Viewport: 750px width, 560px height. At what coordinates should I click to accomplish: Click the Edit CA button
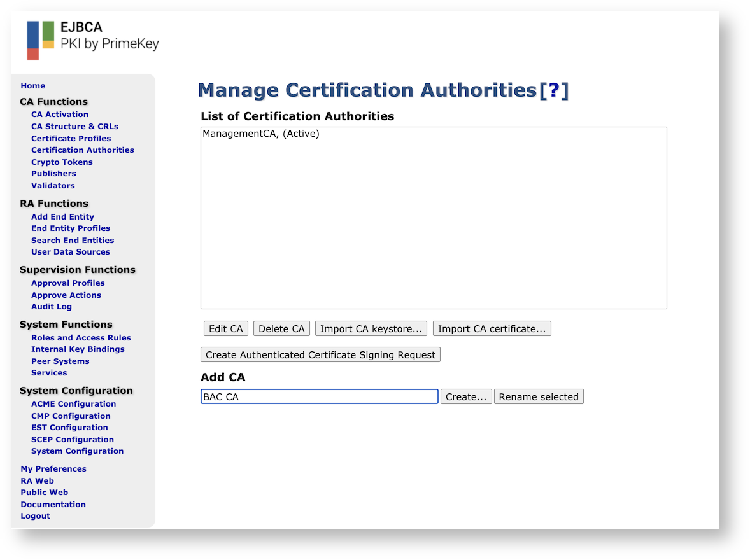click(226, 328)
